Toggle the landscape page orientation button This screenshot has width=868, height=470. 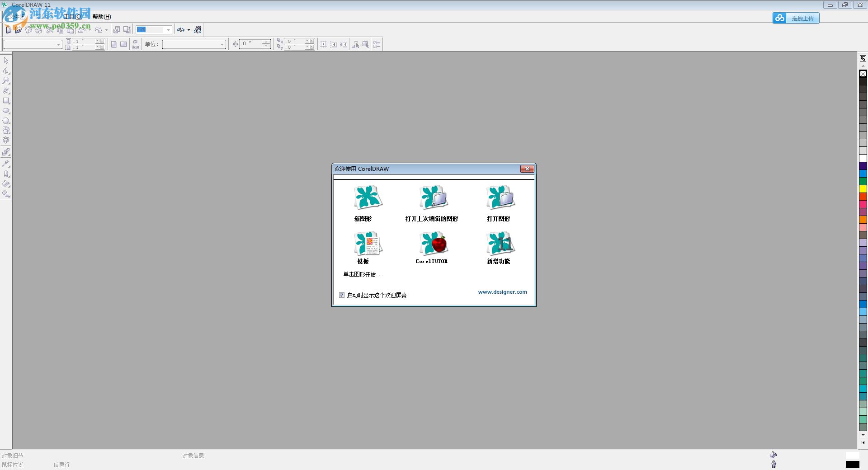click(123, 44)
